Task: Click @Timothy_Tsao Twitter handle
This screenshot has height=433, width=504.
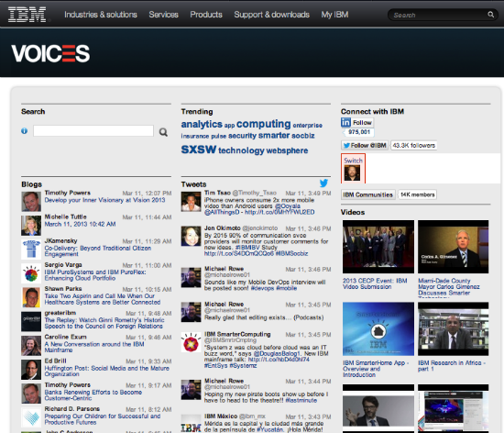Action: coord(254,193)
